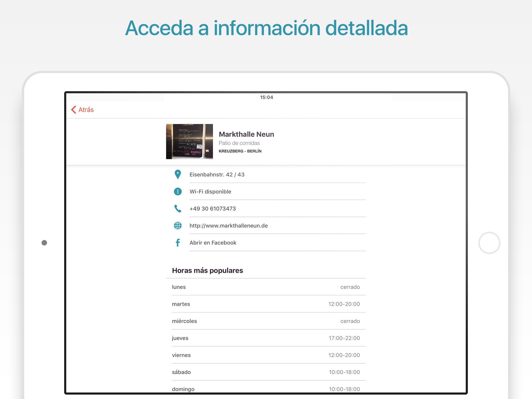532x399 pixels.
Task: Select Abrir en Facebook
Action: click(213, 243)
